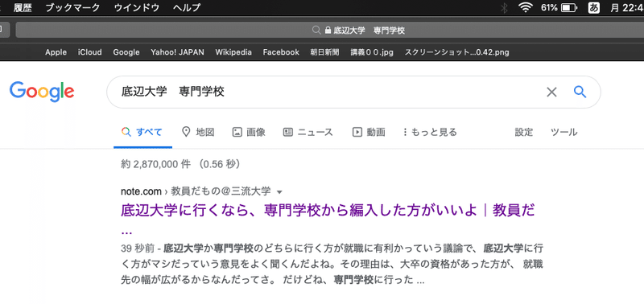Open the ツール search tools

pyautogui.click(x=564, y=132)
